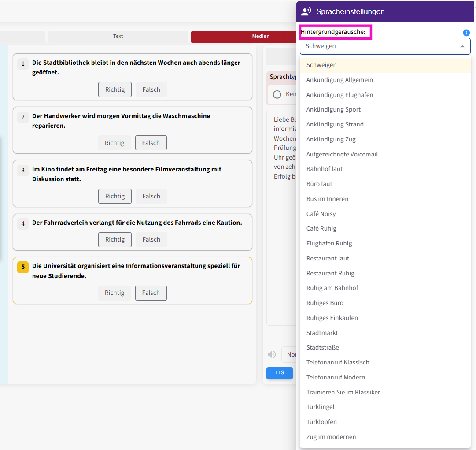Select the radio button next to Kein
The width and height of the screenshot is (476, 450).
click(277, 94)
